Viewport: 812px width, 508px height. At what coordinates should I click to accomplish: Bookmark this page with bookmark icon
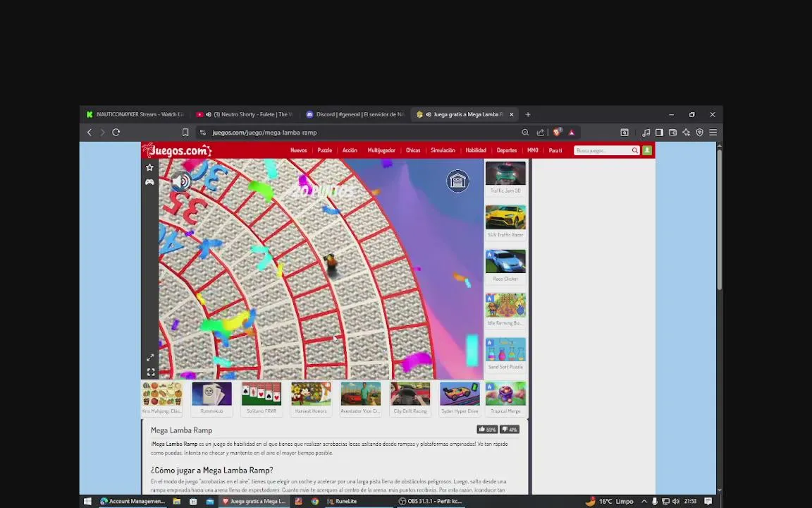point(185,133)
